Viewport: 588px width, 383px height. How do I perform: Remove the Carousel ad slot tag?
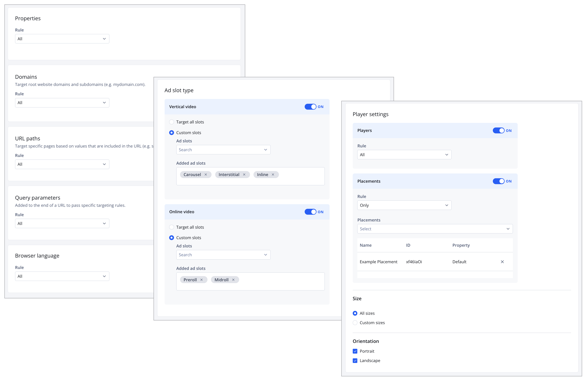pos(206,175)
